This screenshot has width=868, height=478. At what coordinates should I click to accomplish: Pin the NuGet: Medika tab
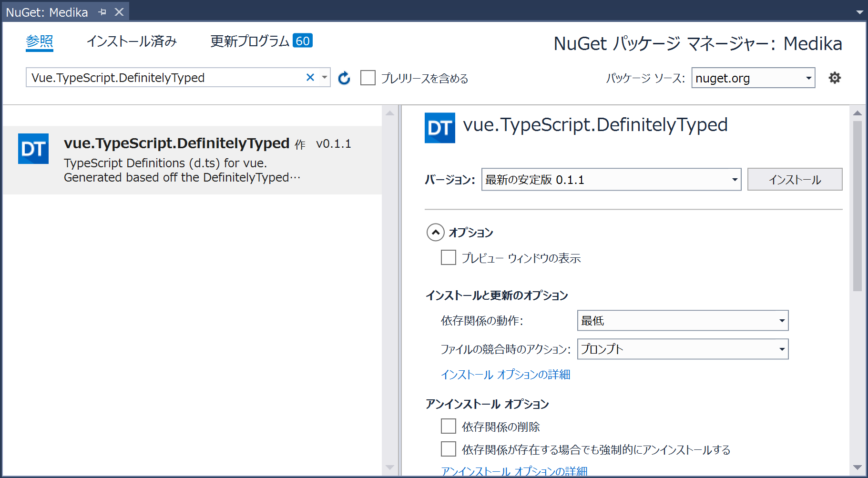102,12
